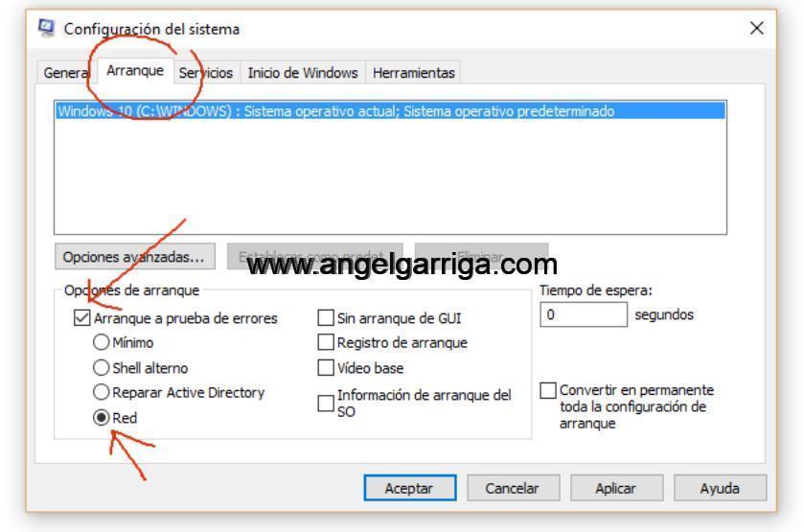Viewport: 804px width, 532px height.
Task: Close the Configuración del sistema dialog
Action: pyautogui.click(x=756, y=28)
